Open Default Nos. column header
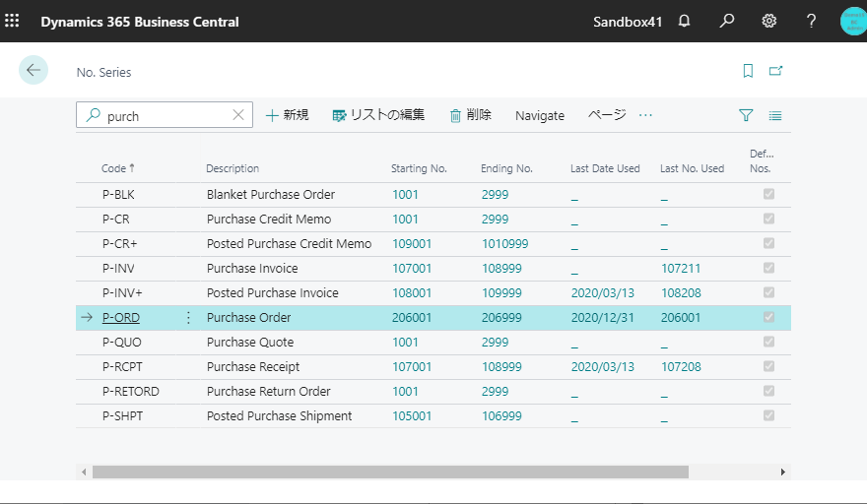 point(762,161)
